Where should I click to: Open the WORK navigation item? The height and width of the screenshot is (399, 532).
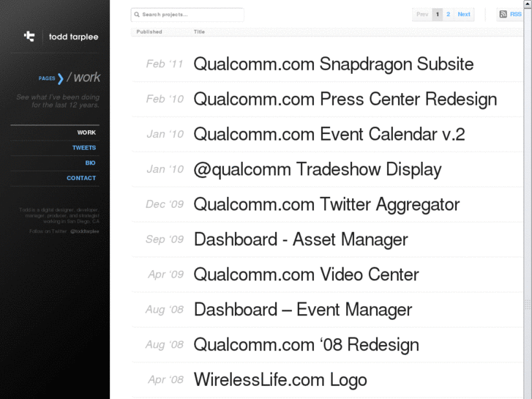[86, 133]
